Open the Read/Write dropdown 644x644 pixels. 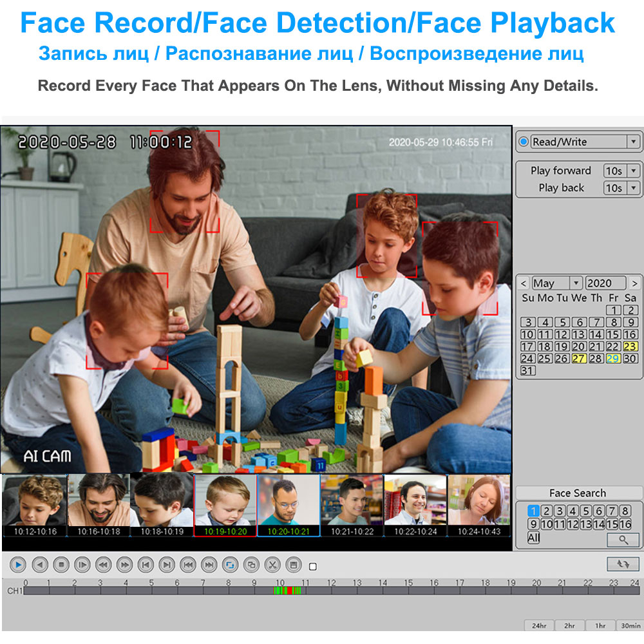(633, 142)
